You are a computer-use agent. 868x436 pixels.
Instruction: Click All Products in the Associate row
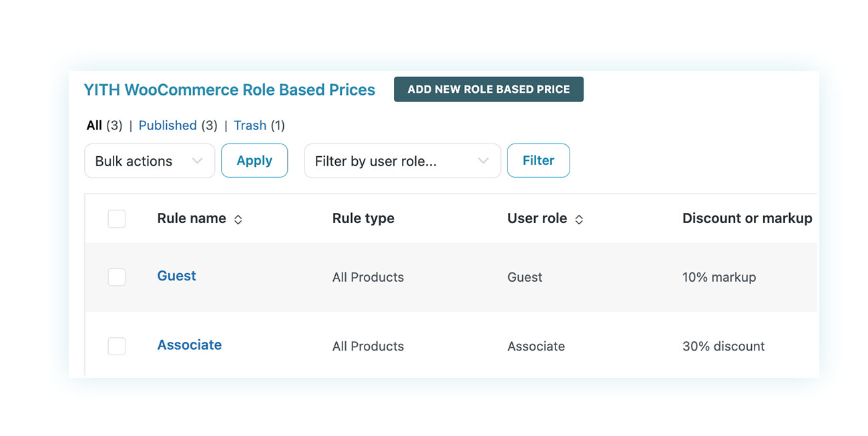coord(368,346)
